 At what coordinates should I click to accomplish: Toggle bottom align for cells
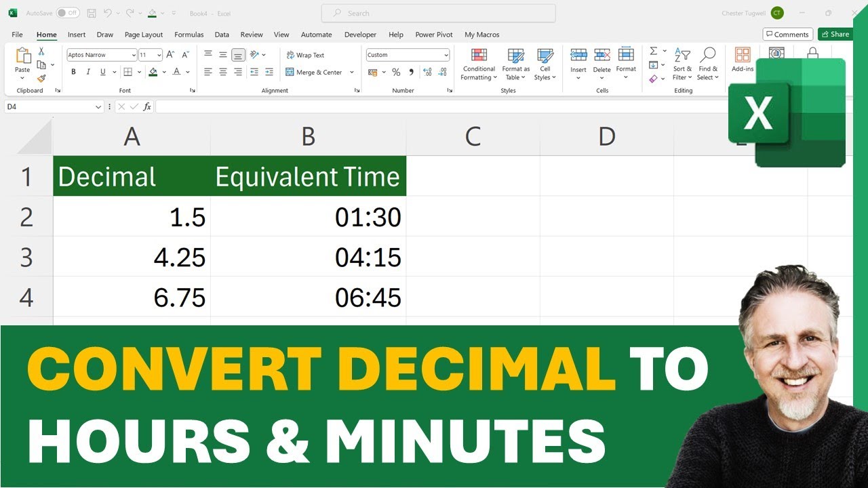coord(238,55)
